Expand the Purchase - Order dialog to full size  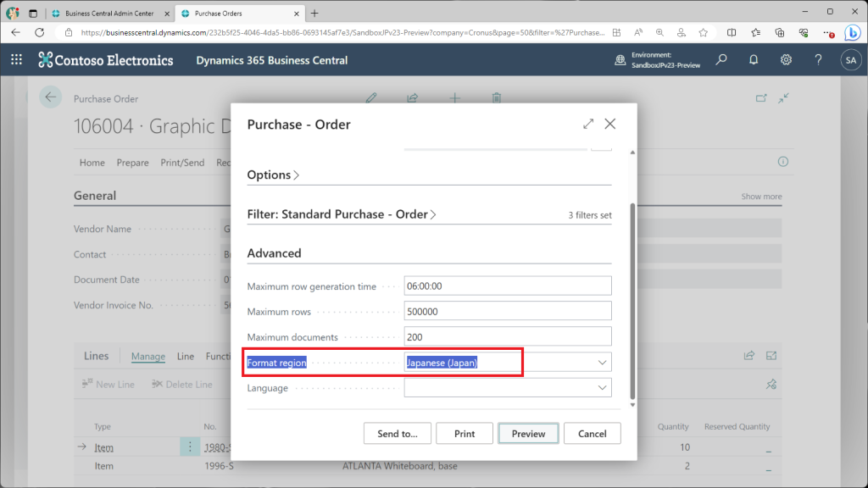pos(588,124)
